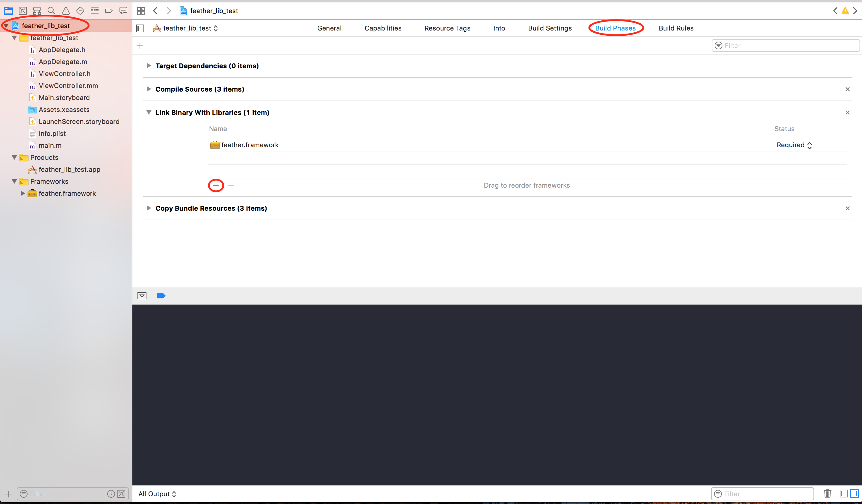Image resolution: width=862 pixels, height=504 pixels.
Task: Add a library with the circled plus button
Action: coord(216,185)
